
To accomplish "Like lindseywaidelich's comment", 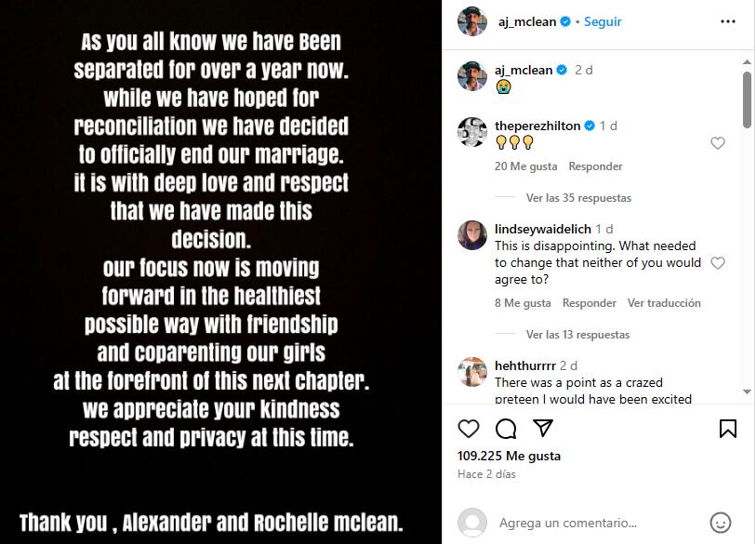I will coord(718,263).
